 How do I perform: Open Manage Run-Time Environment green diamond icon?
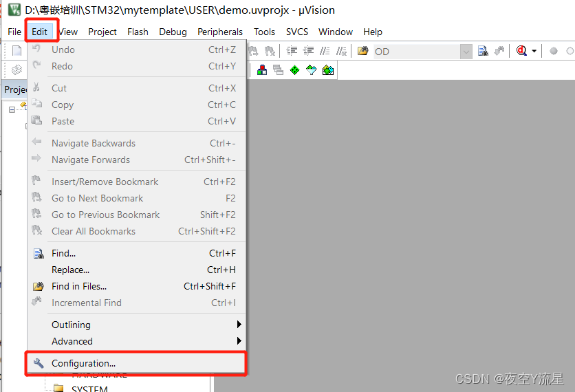295,69
